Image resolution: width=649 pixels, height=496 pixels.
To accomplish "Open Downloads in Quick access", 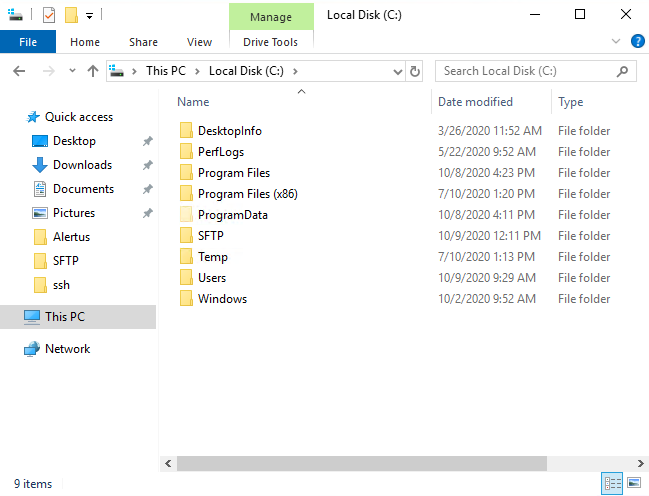I will 82,165.
